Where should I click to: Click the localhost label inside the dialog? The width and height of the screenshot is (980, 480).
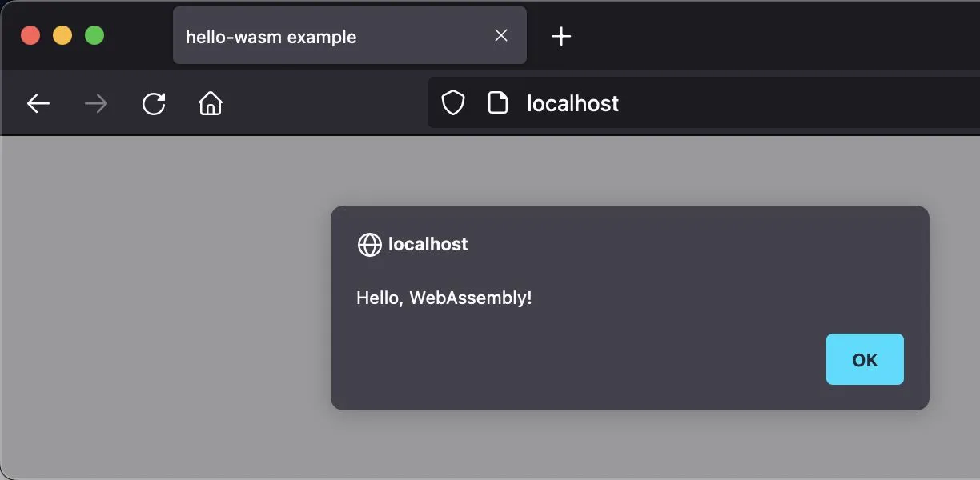tap(428, 244)
